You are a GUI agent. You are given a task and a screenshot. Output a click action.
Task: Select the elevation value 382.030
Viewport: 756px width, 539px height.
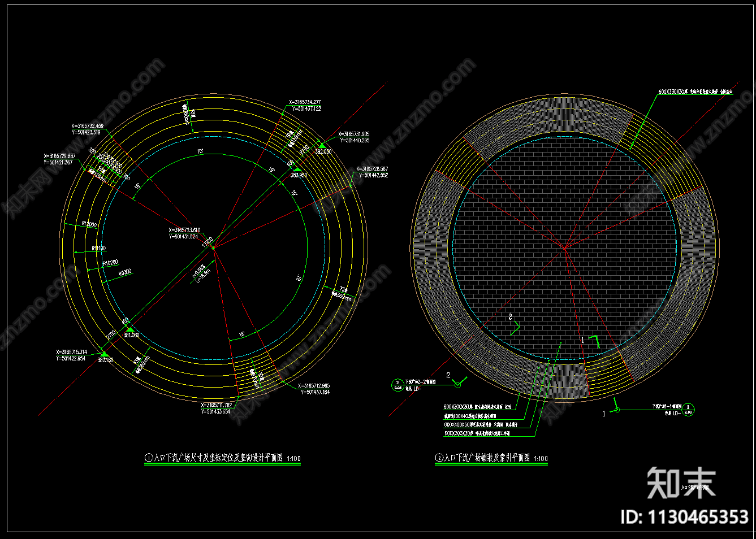323,152
